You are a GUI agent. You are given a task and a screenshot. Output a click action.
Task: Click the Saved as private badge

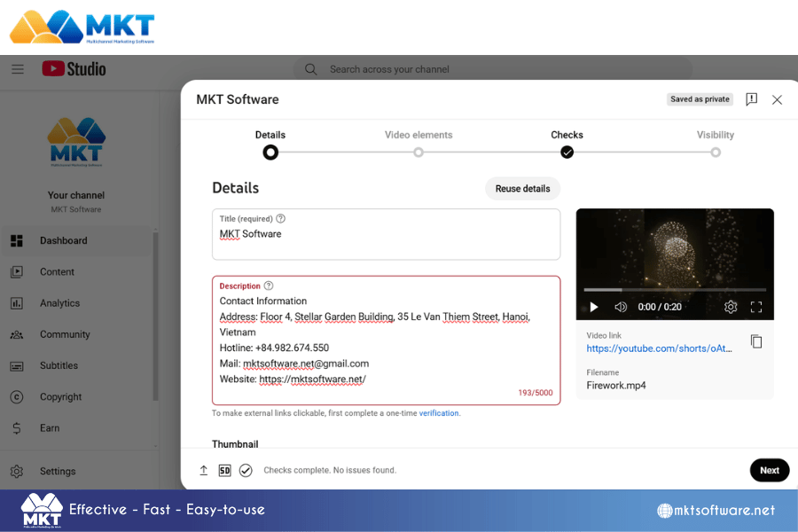(700, 99)
